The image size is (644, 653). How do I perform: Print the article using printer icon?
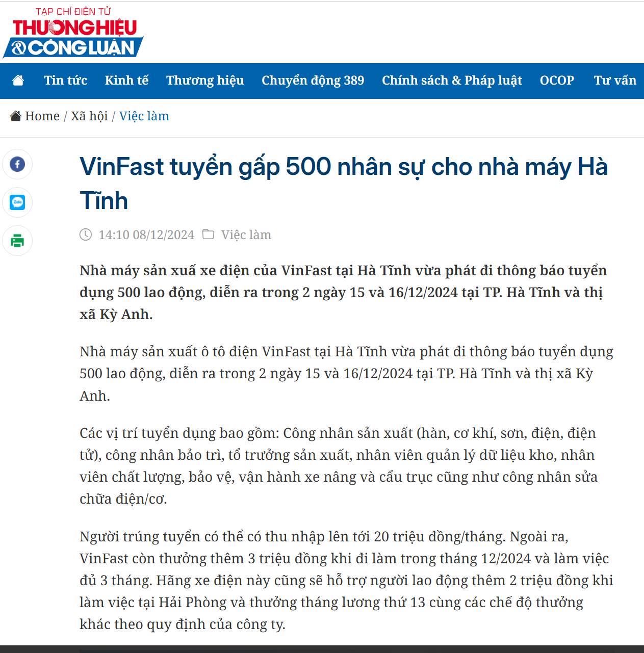tap(17, 241)
